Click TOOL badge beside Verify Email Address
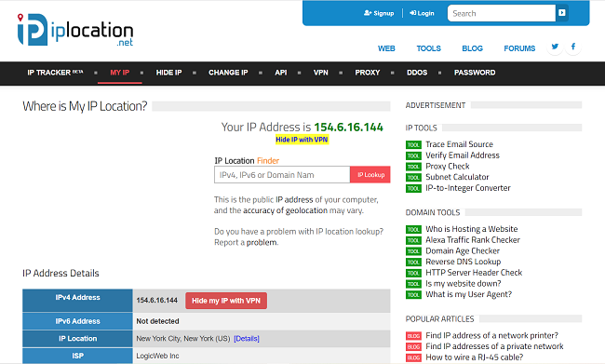This screenshot has height=364, width=605. click(413, 155)
